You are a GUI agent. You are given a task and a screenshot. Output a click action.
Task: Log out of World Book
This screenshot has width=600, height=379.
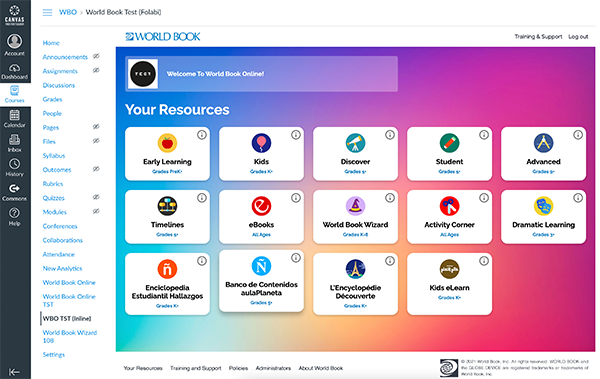point(578,37)
